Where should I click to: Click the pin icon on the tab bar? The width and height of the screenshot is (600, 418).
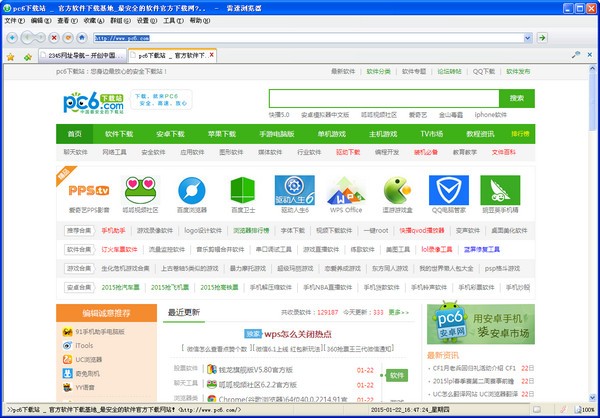[x=576, y=55]
